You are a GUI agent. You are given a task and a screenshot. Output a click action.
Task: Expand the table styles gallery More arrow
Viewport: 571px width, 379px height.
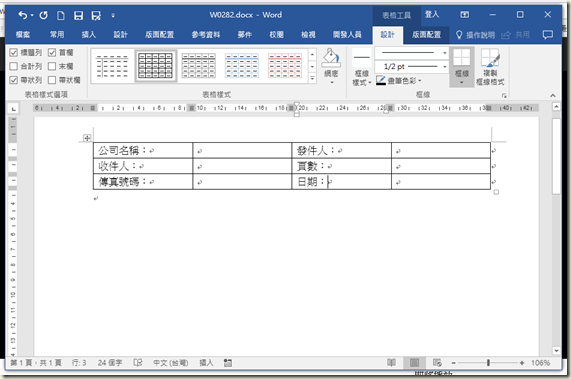(x=312, y=78)
